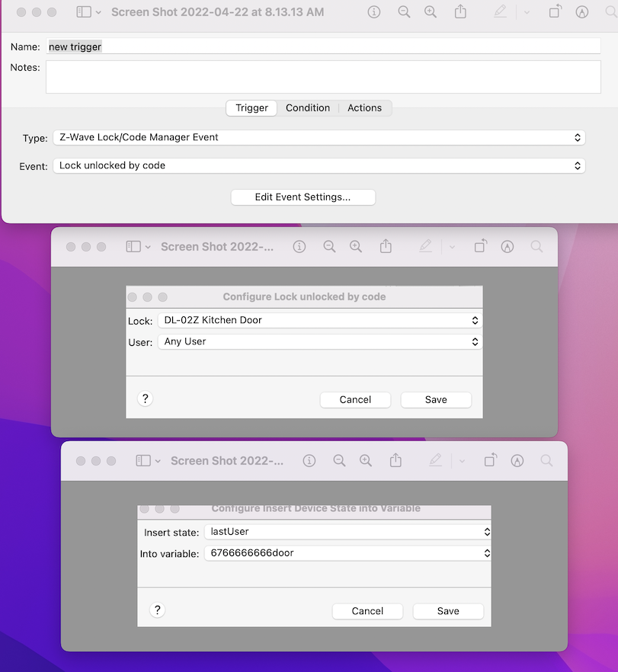Click circle-A annotate icon in bottom window
Image resolution: width=618 pixels, height=672 pixels.
tap(517, 461)
